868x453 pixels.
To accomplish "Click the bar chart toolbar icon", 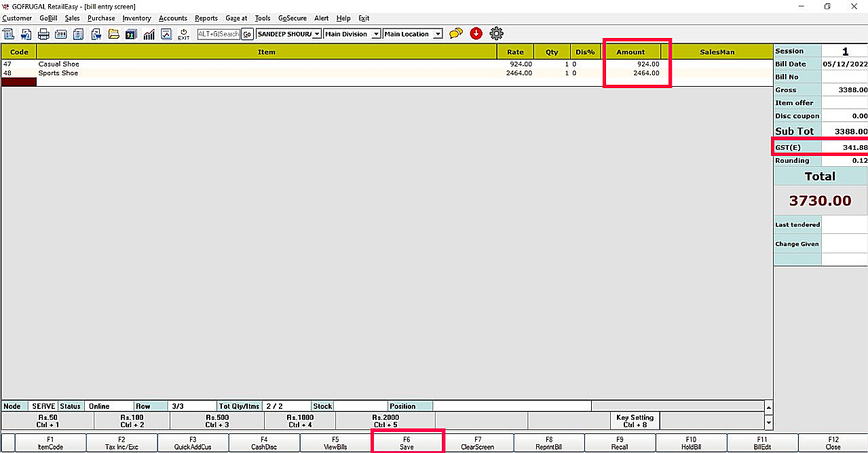I will pyautogui.click(x=149, y=34).
